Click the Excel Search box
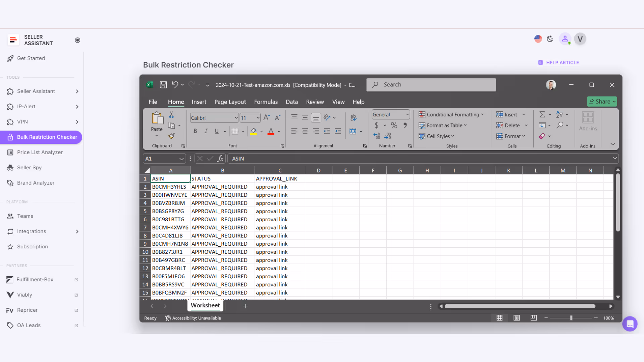This screenshot has height=362, width=644. (x=431, y=85)
